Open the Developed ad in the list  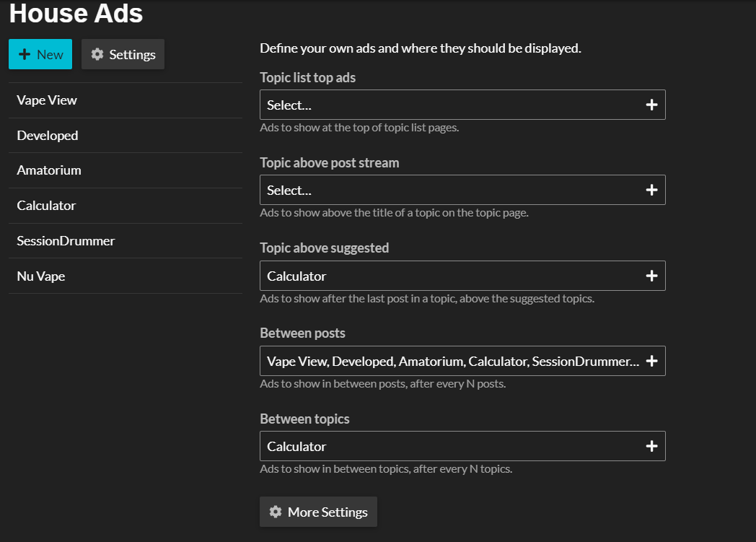pyautogui.click(x=126, y=136)
